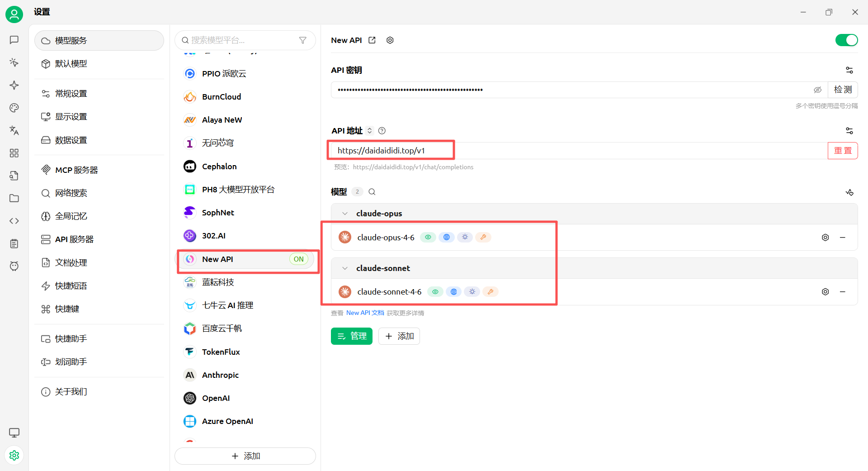Screen dimensions: 868x471
Task: Click the API 地址 field with daidaididi.top URL
Action: coord(579,151)
